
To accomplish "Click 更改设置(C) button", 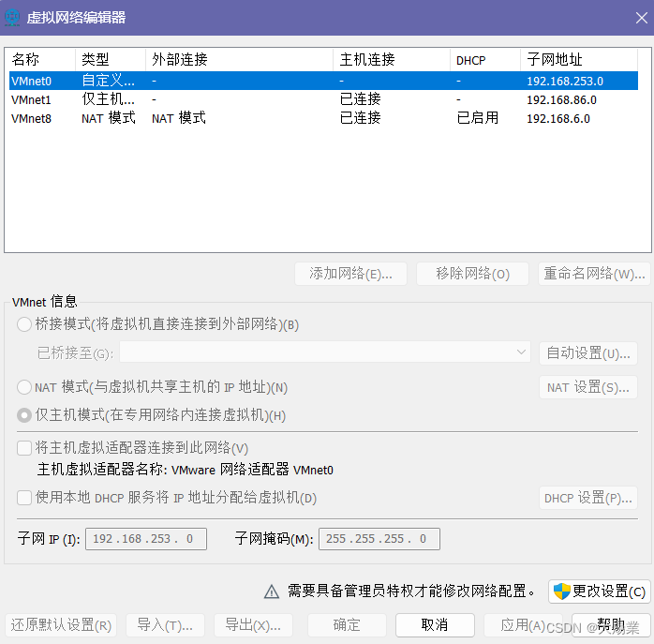I will (x=600, y=591).
